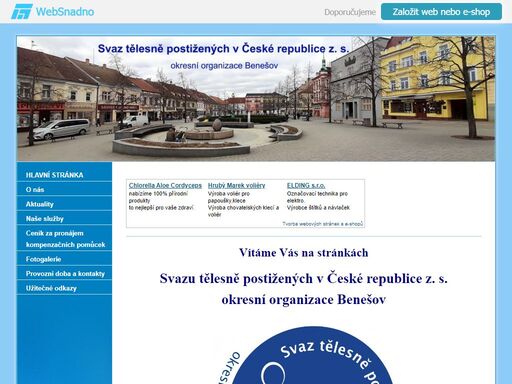Click ad text 'Výroba chovatelských klecí a voliér'
512x384 pixels.
(243, 211)
